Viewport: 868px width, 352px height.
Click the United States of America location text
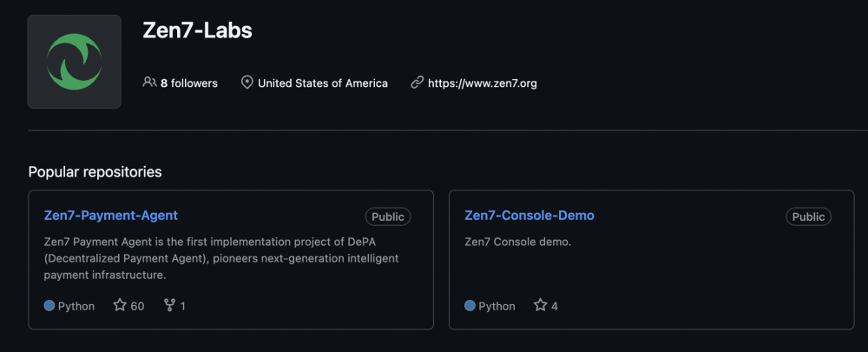click(323, 83)
